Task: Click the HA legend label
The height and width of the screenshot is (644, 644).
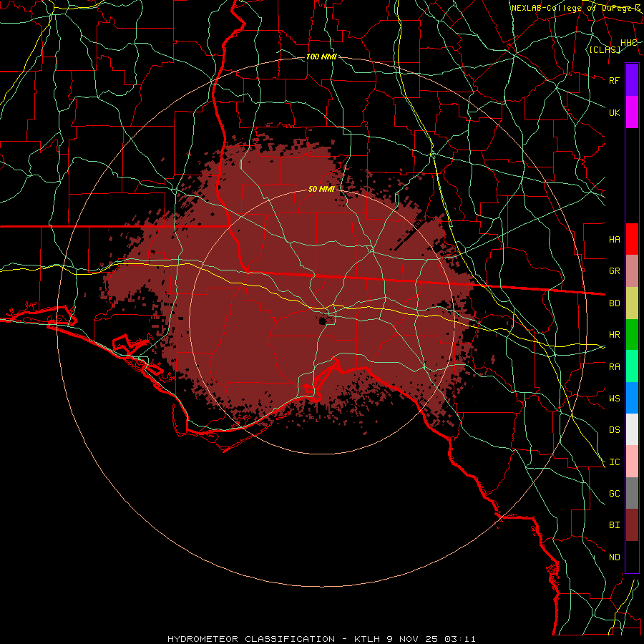Action: pos(614,239)
